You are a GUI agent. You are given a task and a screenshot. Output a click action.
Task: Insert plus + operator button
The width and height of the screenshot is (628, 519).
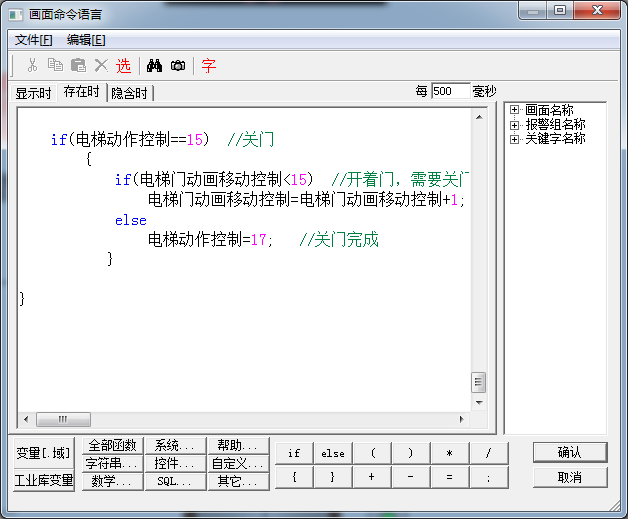click(372, 477)
